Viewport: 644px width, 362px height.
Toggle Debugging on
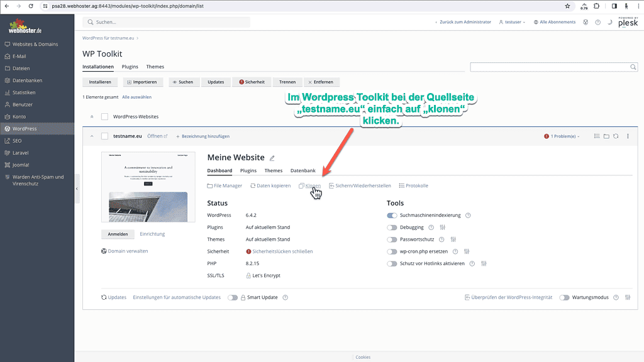point(392,227)
